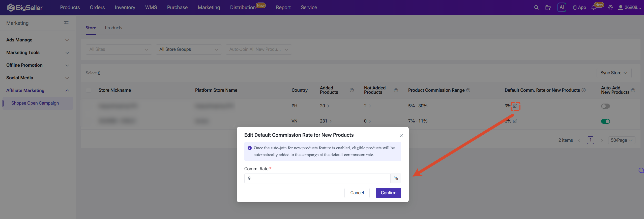Collapse Affiliate Marketing section

(38, 90)
